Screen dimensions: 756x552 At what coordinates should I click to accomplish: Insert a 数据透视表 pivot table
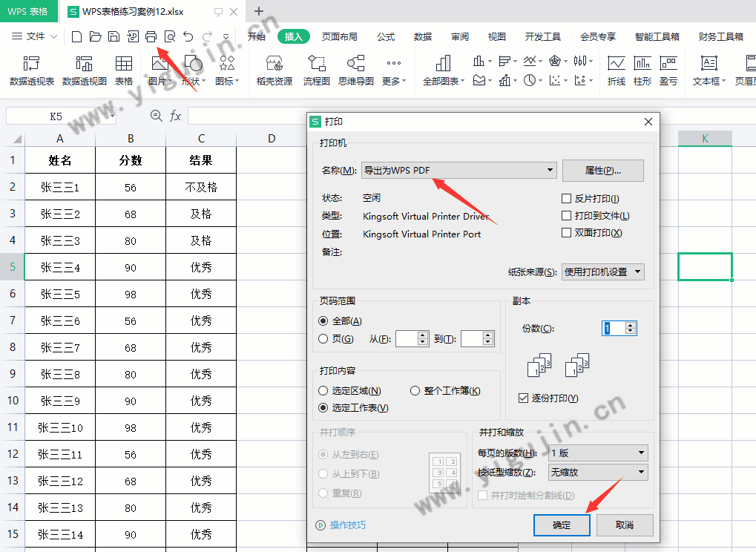32,70
